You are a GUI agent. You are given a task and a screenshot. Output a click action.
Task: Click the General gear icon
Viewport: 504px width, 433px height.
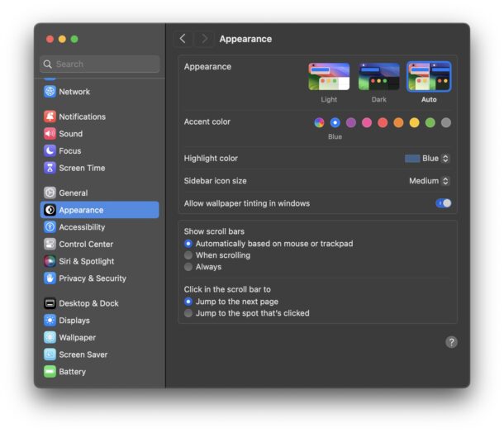pyautogui.click(x=50, y=193)
